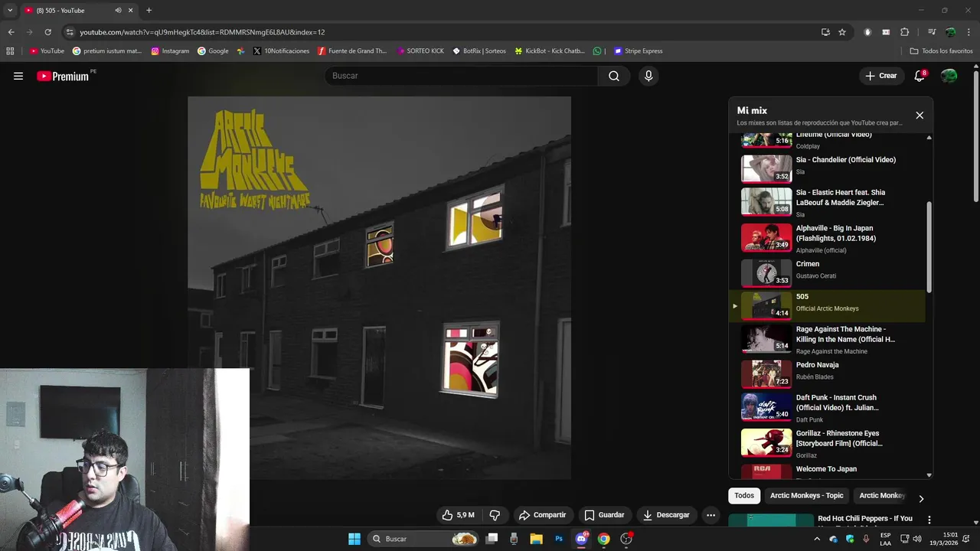Switch to Google Chrome on the taskbar
This screenshot has width=980, height=551.
(x=604, y=539)
